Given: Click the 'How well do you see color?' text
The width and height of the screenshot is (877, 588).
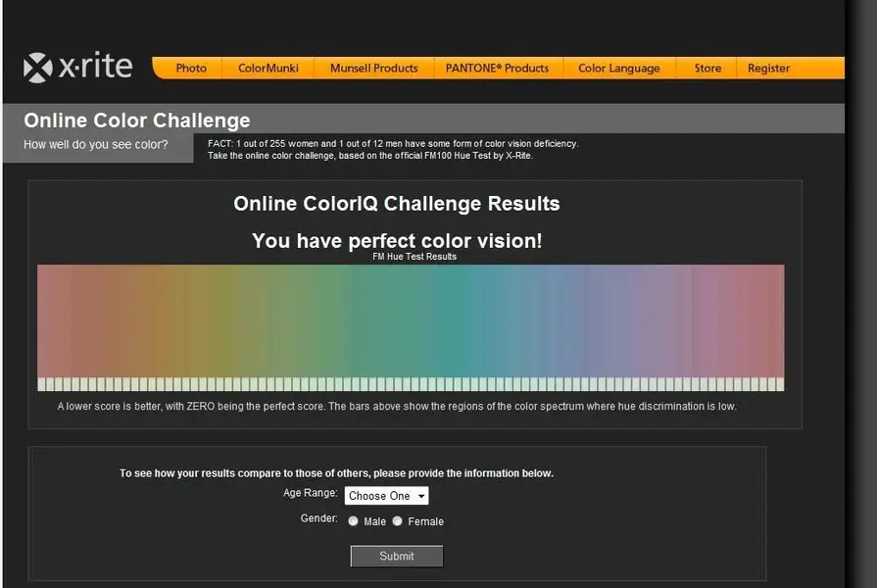Looking at the screenshot, I should click(96, 144).
